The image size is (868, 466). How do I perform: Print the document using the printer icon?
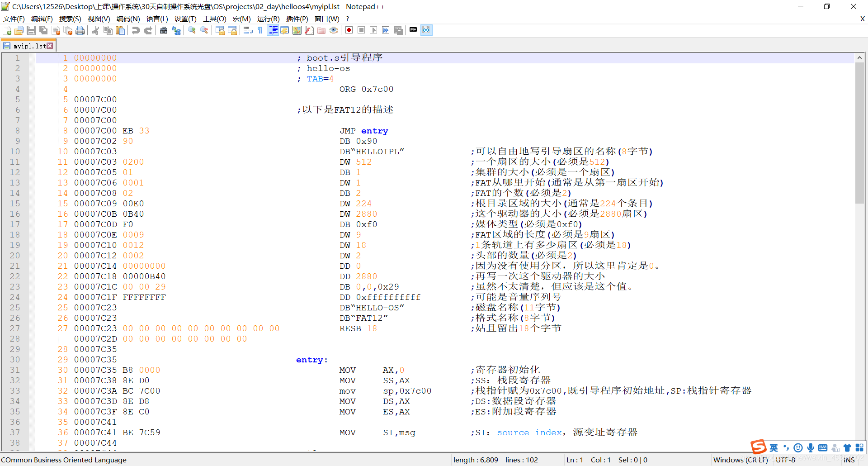coord(80,30)
